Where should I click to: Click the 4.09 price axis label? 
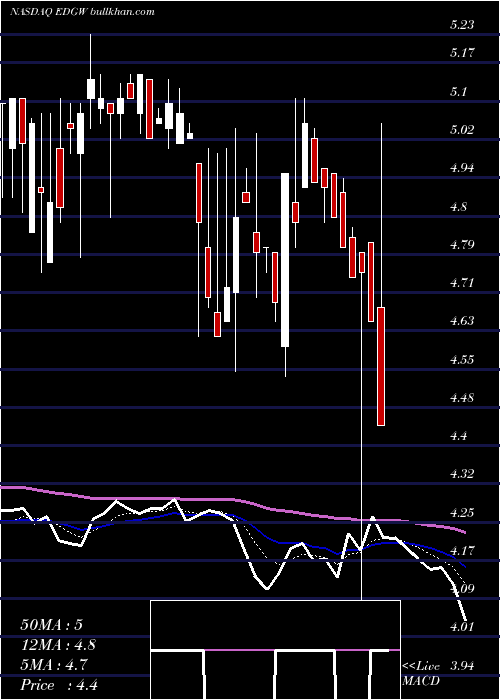point(462,589)
